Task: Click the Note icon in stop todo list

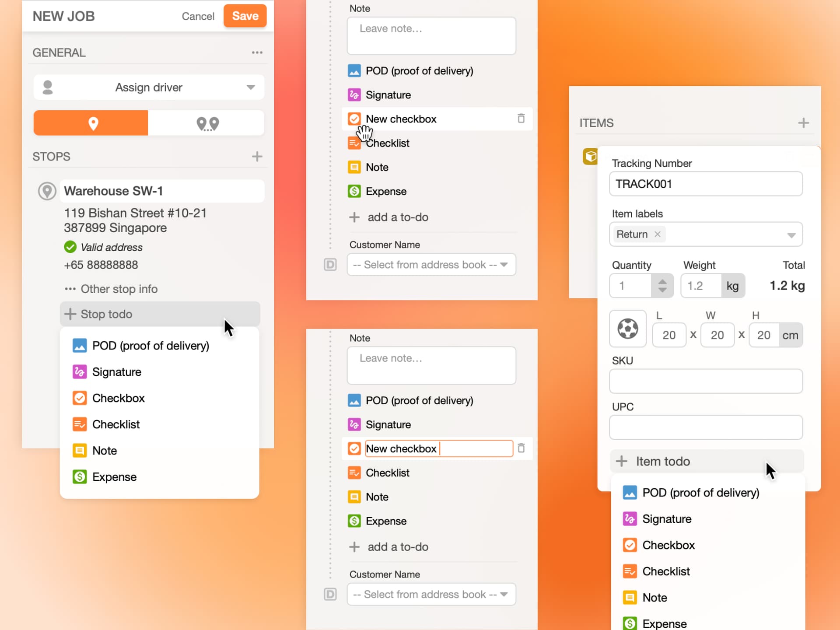Action: (79, 450)
